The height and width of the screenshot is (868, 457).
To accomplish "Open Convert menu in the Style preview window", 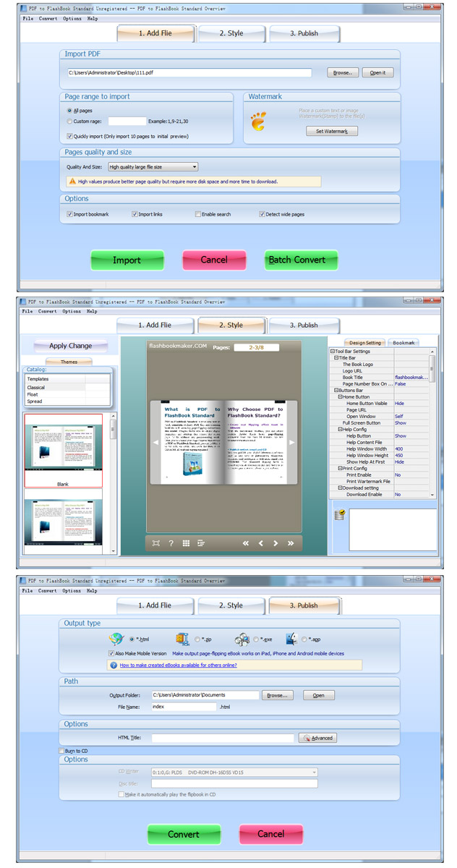I will coord(48,312).
